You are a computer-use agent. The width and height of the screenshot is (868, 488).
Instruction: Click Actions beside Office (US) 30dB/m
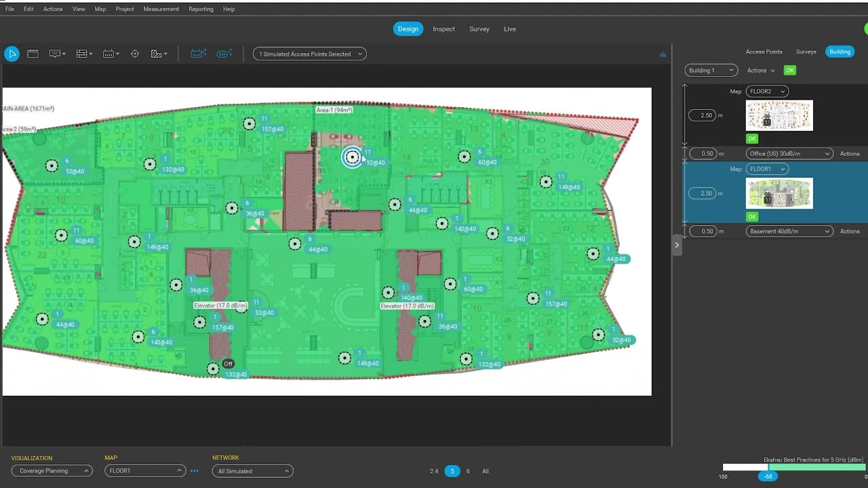coord(850,154)
